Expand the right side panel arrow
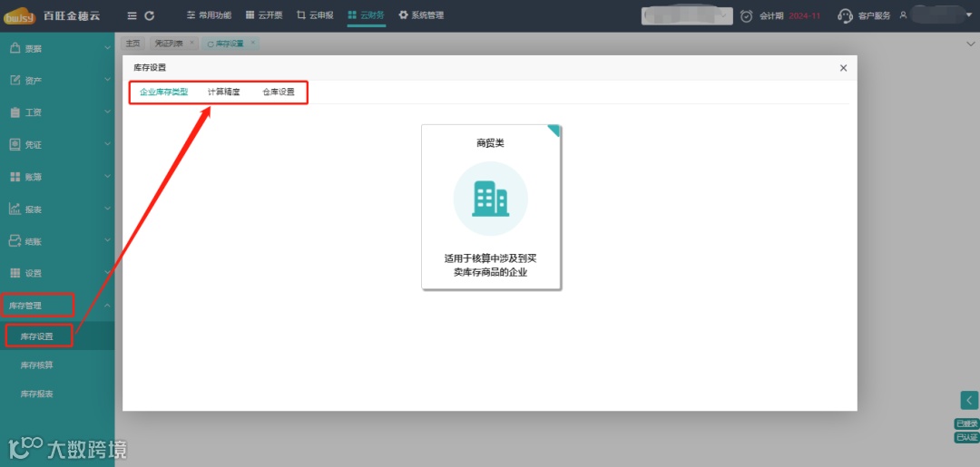980x467 pixels. (969, 400)
